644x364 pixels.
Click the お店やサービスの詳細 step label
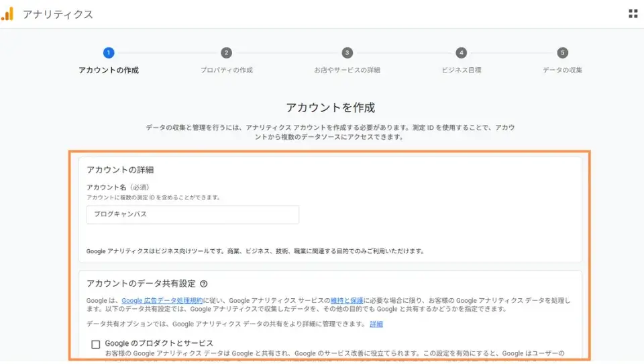click(x=347, y=71)
